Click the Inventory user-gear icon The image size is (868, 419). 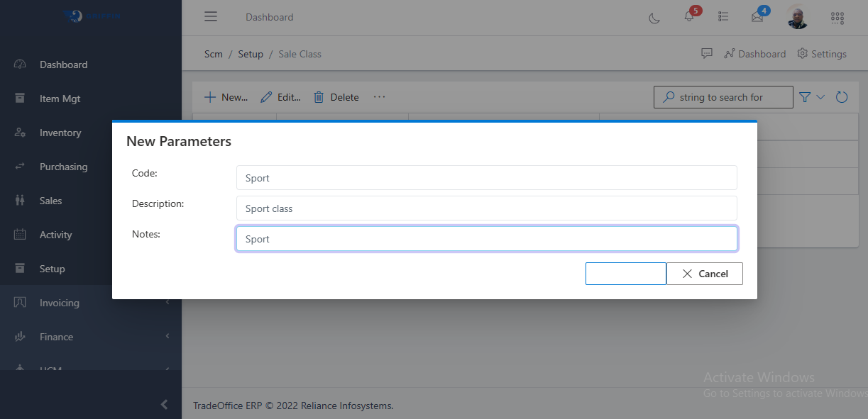[x=20, y=133]
